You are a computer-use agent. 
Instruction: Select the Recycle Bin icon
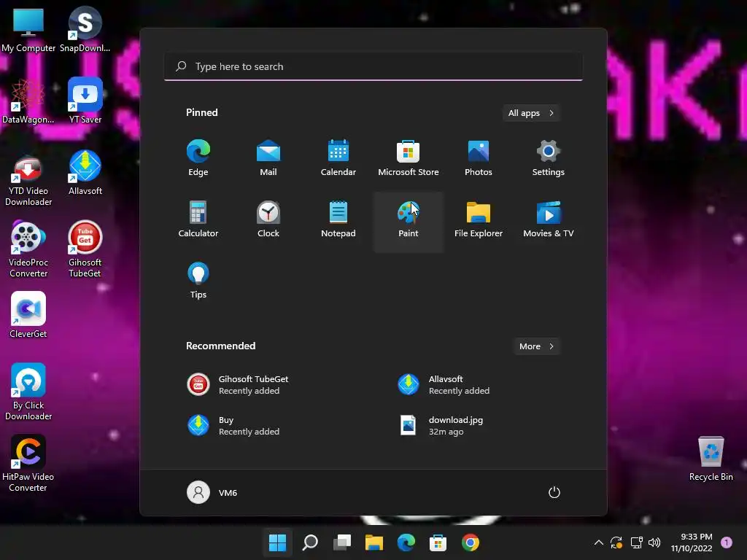[711, 459]
